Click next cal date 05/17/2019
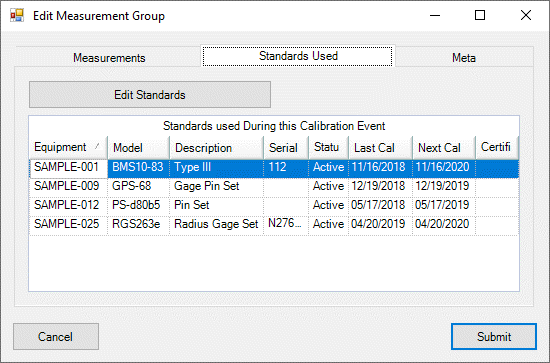This screenshot has height=363, width=550. pyautogui.click(x=444, y=207)
